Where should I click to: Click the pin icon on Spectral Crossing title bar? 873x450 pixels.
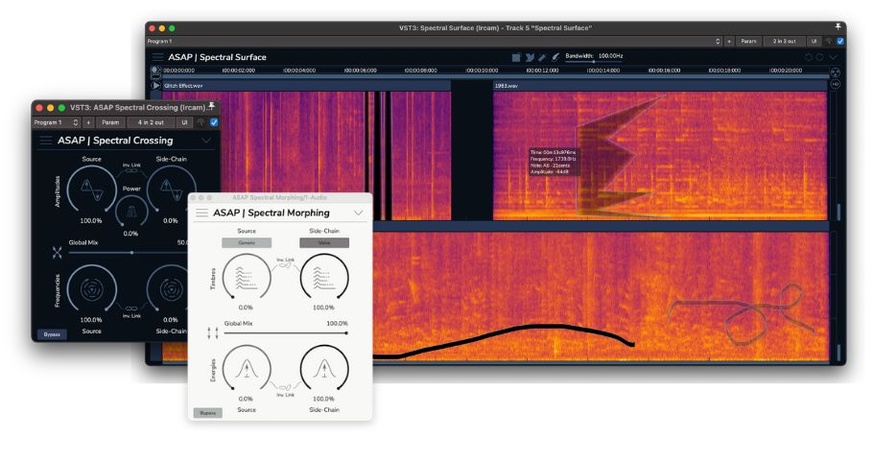click(211, 107)
